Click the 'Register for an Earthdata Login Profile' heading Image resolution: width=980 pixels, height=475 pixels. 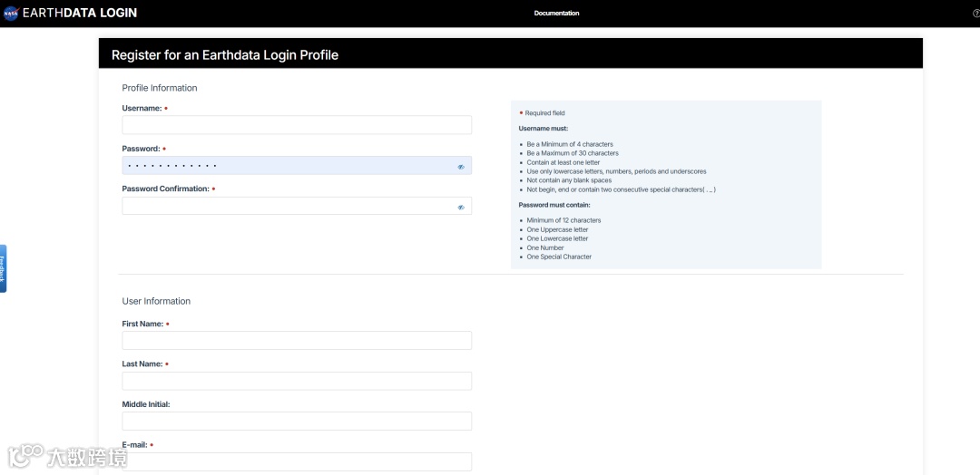pyautogui.click(x=225, y=55)
